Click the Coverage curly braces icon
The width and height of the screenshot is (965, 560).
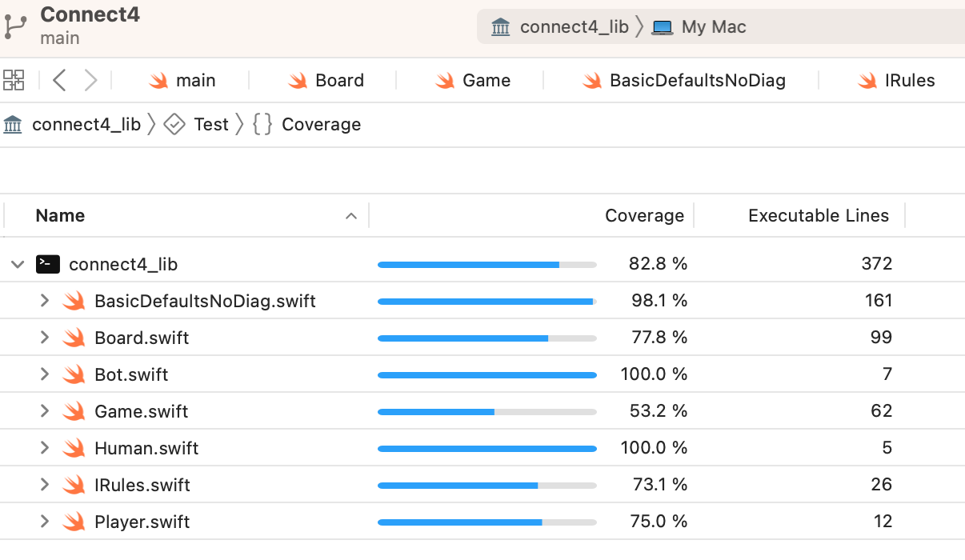point(262,124)
